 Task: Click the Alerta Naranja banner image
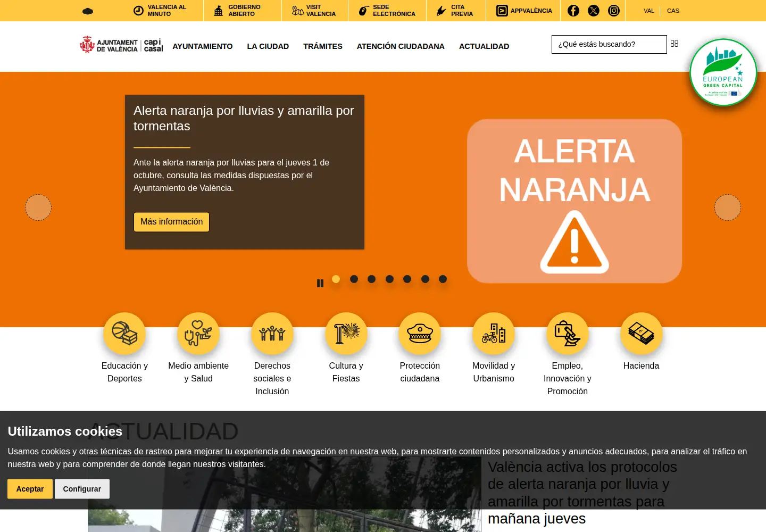pyautogui.click(x=574, y=201)
